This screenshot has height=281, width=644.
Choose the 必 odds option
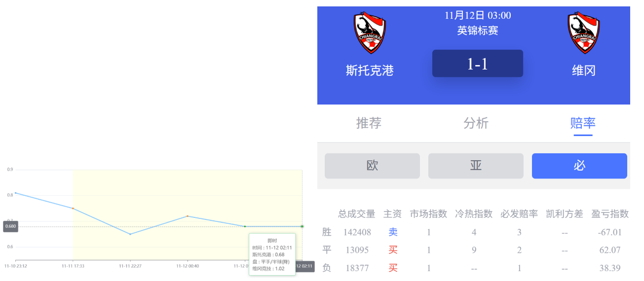click(579, 166)
